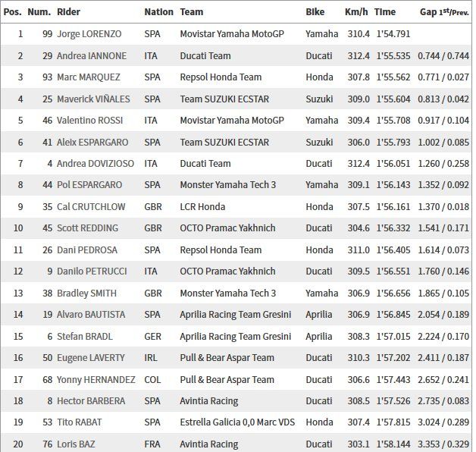Select Maverick VIÑALES in the table
Viewport: 476px width, 452px height.
coord(93,99)
